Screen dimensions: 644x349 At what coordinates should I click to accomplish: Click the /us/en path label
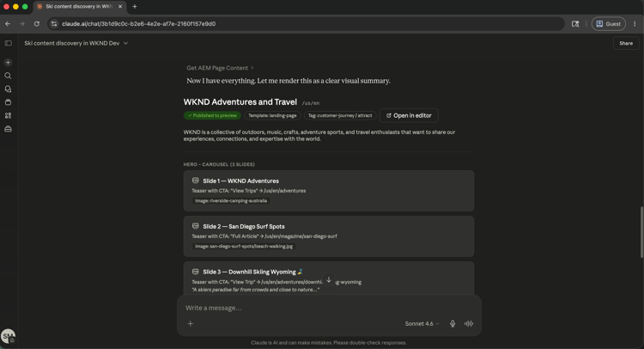point(311,103)
